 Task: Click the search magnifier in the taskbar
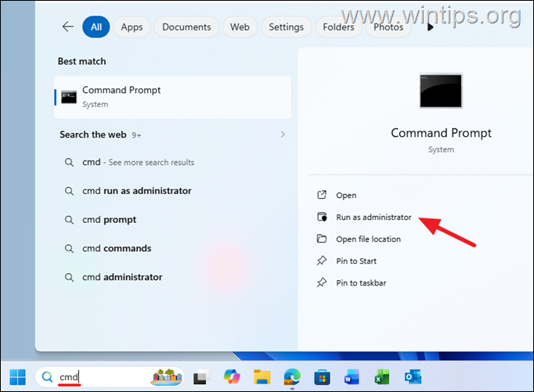(x=47, y=377)
